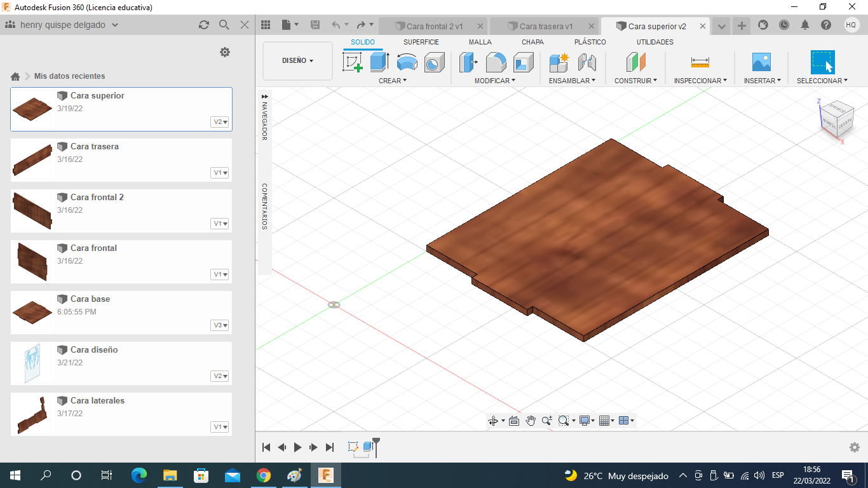The width and height of the screenshot is (868, 488).
Task: Open the V2 version dropdown of Cara superior
Action: (220, 122)
